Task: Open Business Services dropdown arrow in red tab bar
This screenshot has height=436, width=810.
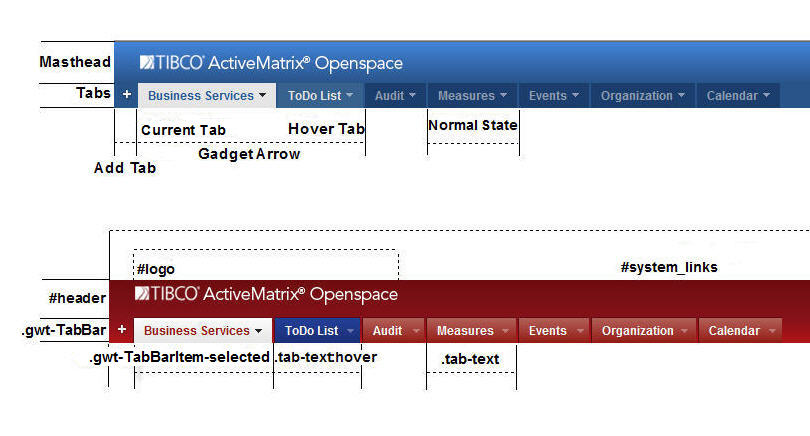Action: [x=258, y=331]
